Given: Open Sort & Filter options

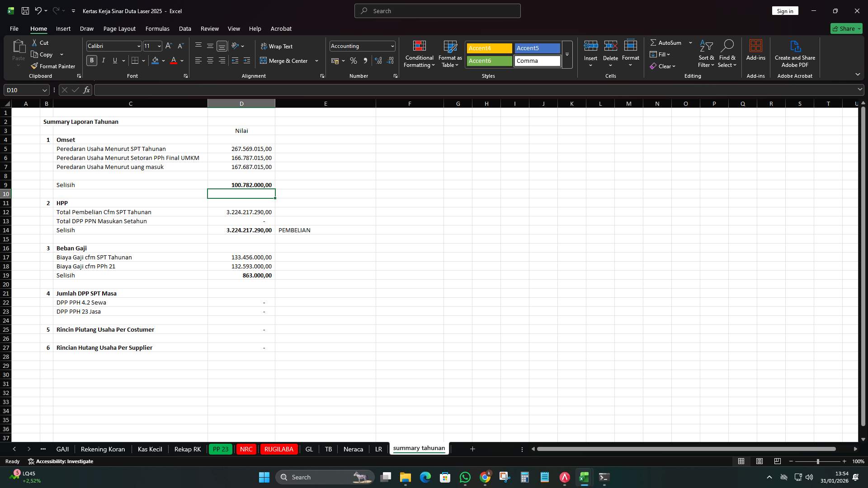Looking at the screenshot, I should click(x=706, y=53).
